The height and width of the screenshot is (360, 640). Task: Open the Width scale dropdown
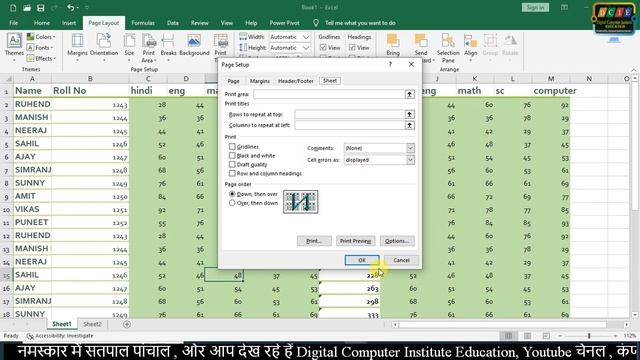point(306,37)
